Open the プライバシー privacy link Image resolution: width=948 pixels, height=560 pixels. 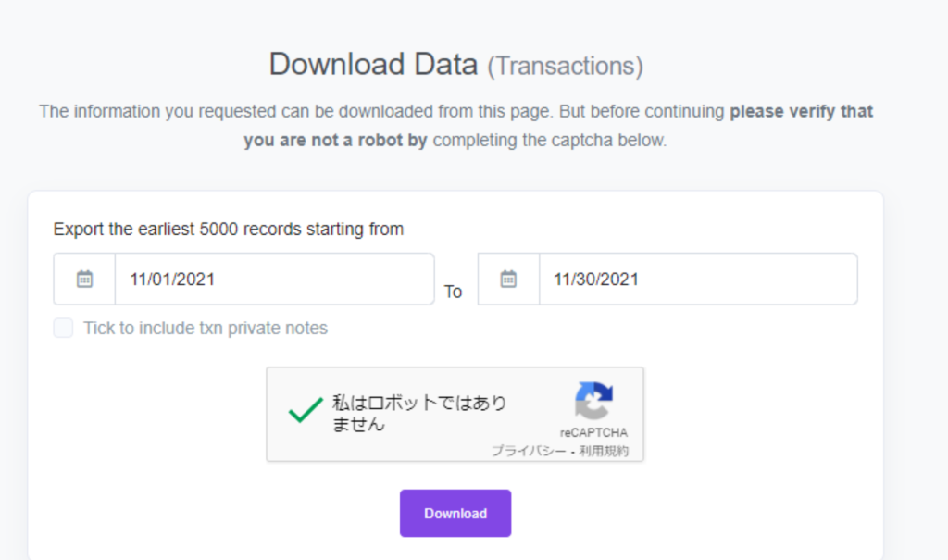[529, 451]
